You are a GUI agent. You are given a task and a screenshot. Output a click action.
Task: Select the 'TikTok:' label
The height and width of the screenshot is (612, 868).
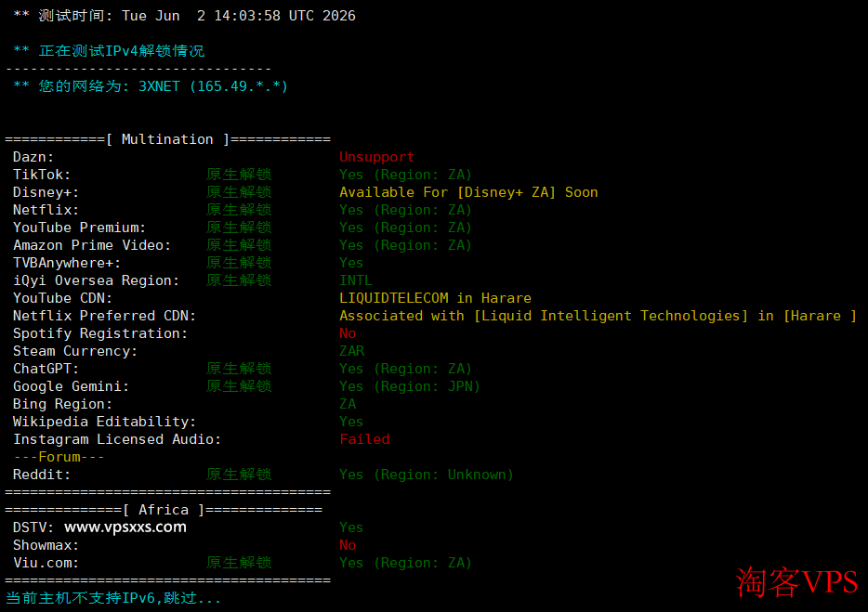pyautogui.click(x=42, y=175)
